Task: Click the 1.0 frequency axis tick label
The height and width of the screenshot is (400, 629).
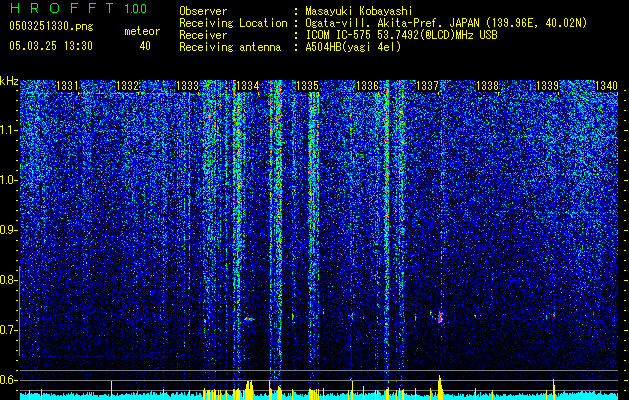Action: 9,180
